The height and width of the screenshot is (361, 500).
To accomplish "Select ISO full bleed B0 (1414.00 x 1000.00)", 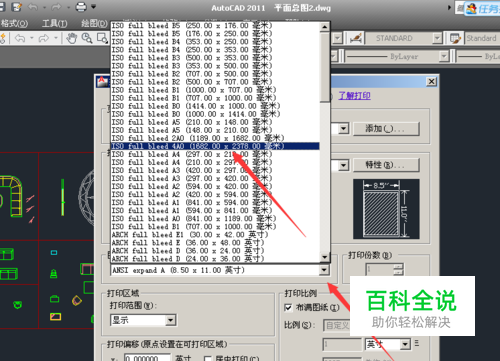I will [215, 106].
